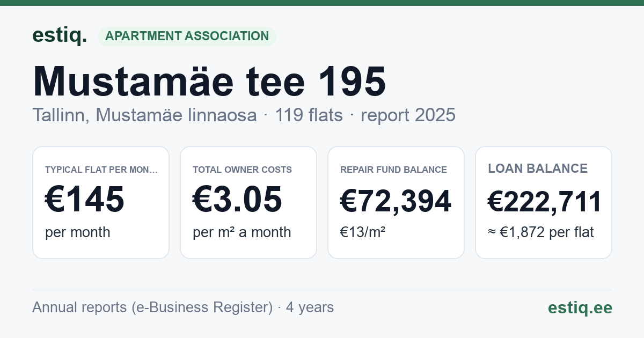Click 'per month' under €145
644x338 pixels.
(78, 232)
